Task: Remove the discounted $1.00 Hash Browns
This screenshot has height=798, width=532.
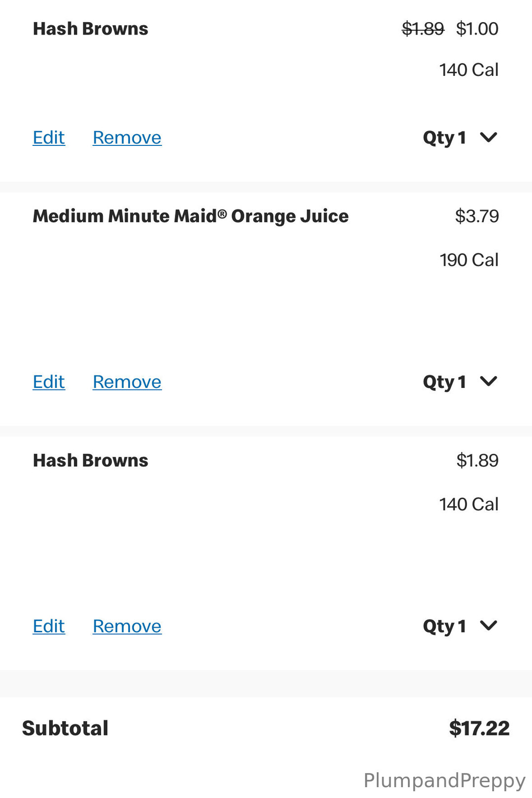Action: (x=127, y=138)
